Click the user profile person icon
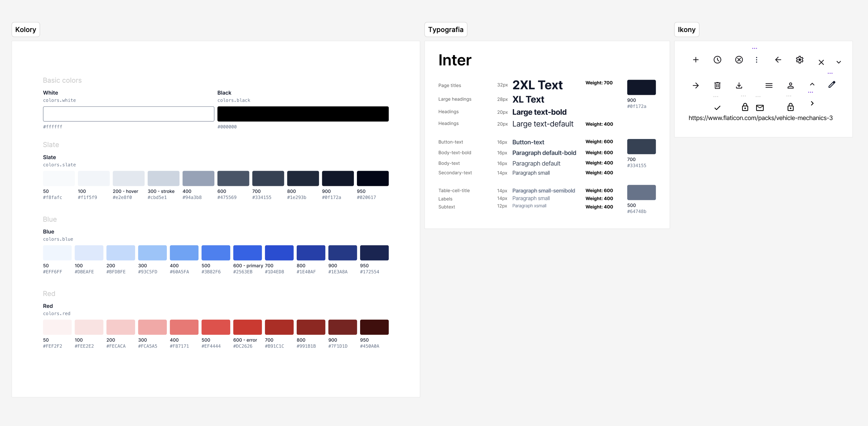This screenshot has width=868, height=426. pos(791,86)
